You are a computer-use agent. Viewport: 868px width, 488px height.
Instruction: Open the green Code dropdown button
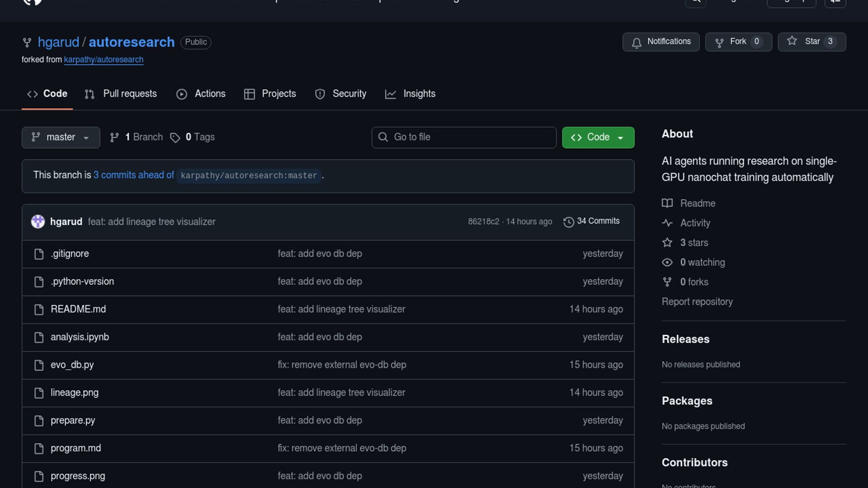pyautogui.click(x=598, y=137)
